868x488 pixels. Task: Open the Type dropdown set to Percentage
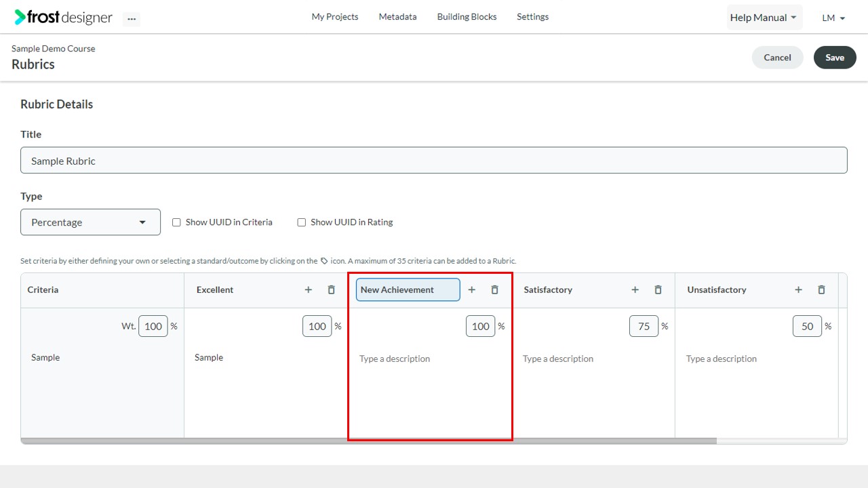90,222
